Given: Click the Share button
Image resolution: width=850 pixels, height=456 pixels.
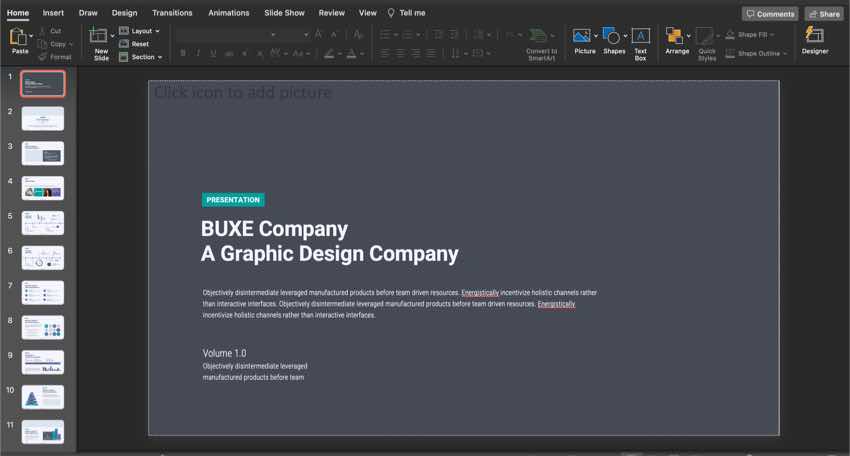Looking at the screenshot, I should [x=824, y=14].
